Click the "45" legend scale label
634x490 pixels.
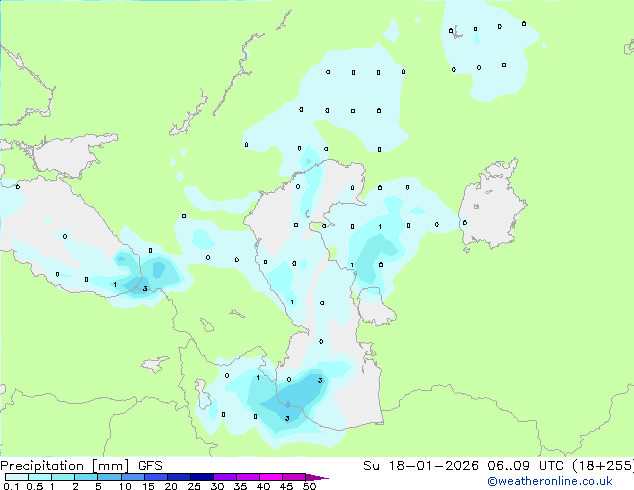[x=286, y=486]
